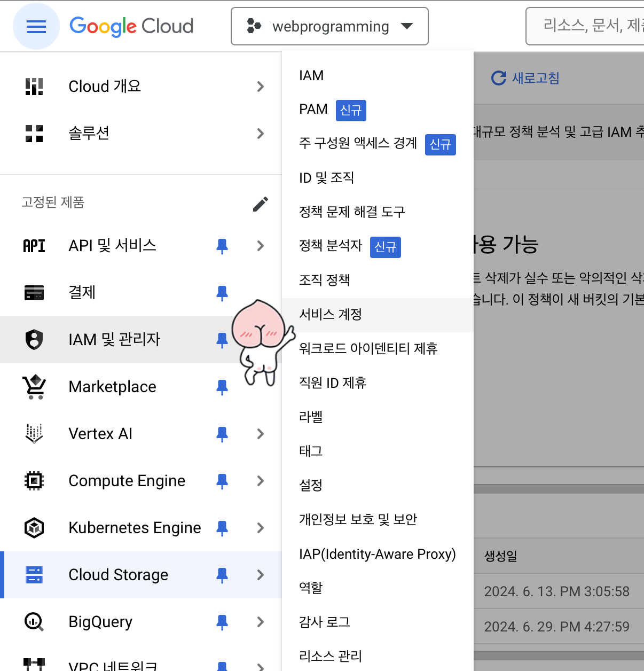Image resolution: width=644 pixels, height=671 pixels.
Task: Expand the 솔루션 submenu chevron
Action: point(261,134)
